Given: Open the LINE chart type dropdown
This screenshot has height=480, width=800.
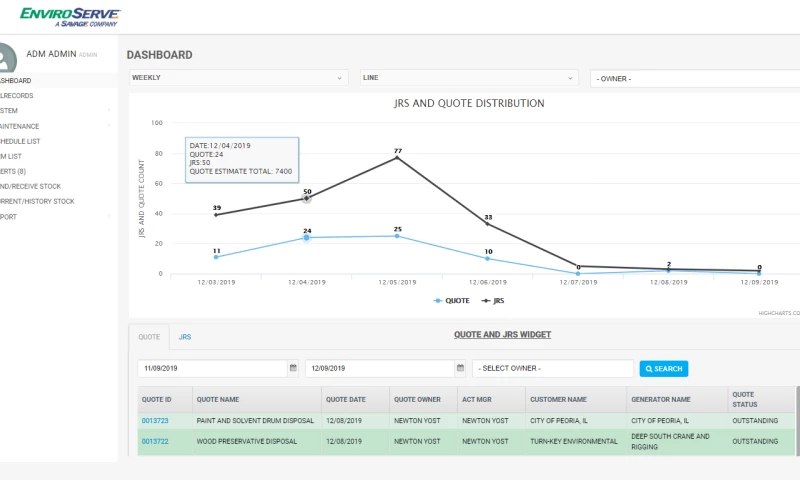Looking at the screenshot, I should click(469, 77).
